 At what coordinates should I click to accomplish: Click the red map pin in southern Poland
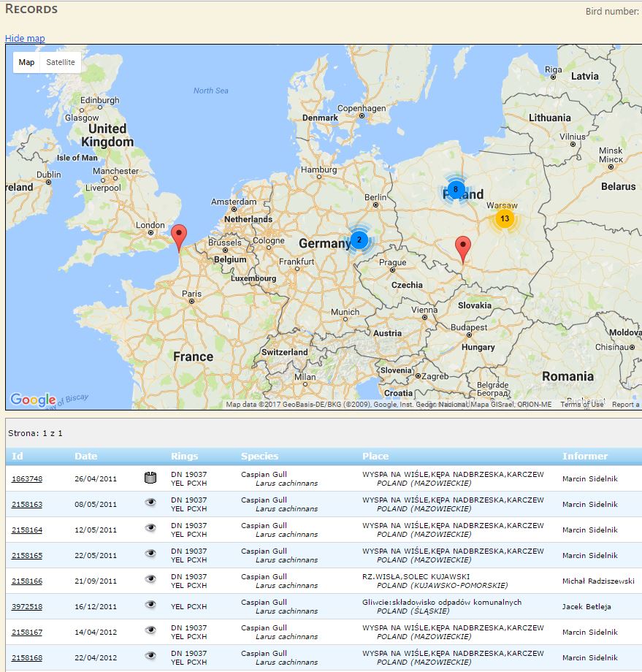(x=462, y=248)
